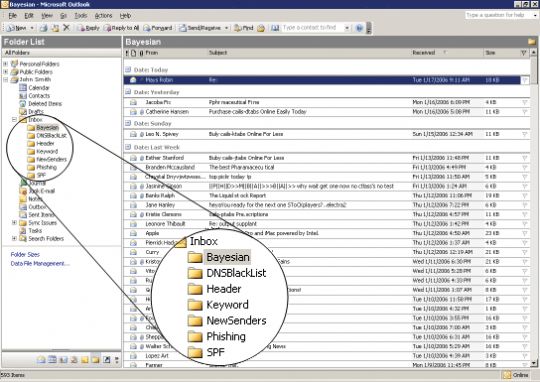Screen dimensions: 540x382
Task: Select the DNSBlackList subfolder in tree
Action: coord(47,135)
